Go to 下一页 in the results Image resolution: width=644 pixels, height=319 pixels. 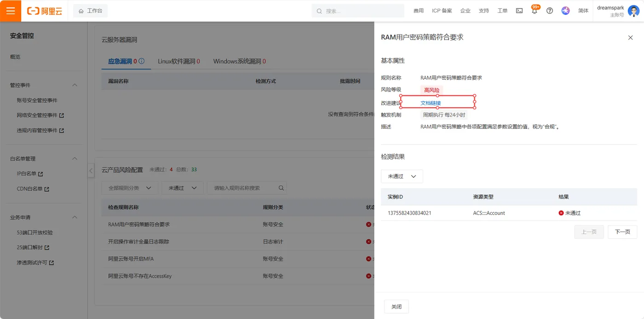point(622,232)
